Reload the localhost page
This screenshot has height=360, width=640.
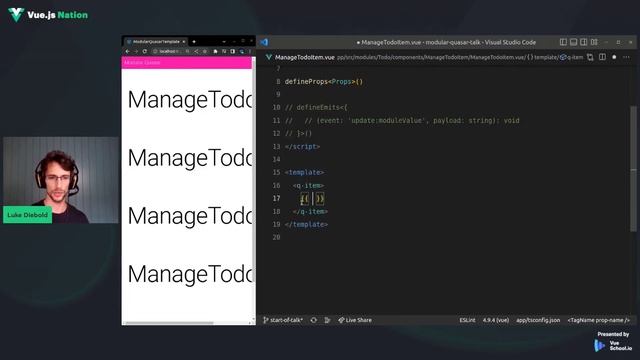(x=144, y=51)
